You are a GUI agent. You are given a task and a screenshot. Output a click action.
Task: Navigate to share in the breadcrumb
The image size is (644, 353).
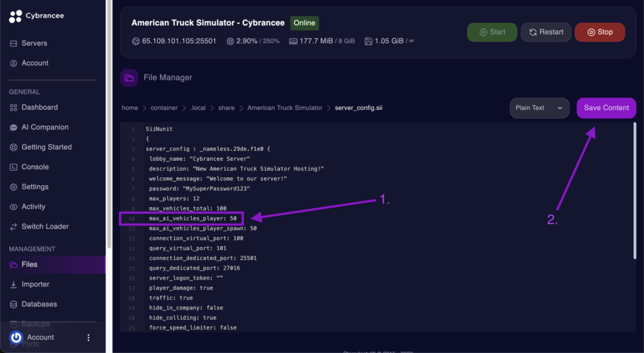[226, 108]
